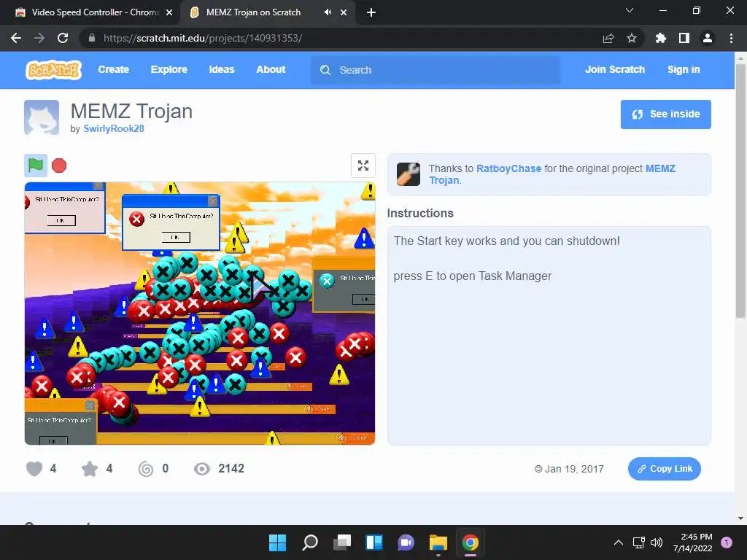Click the page vertical scrollbar thumb
This screenshot has height=560, width=747.
click(740, 190)
